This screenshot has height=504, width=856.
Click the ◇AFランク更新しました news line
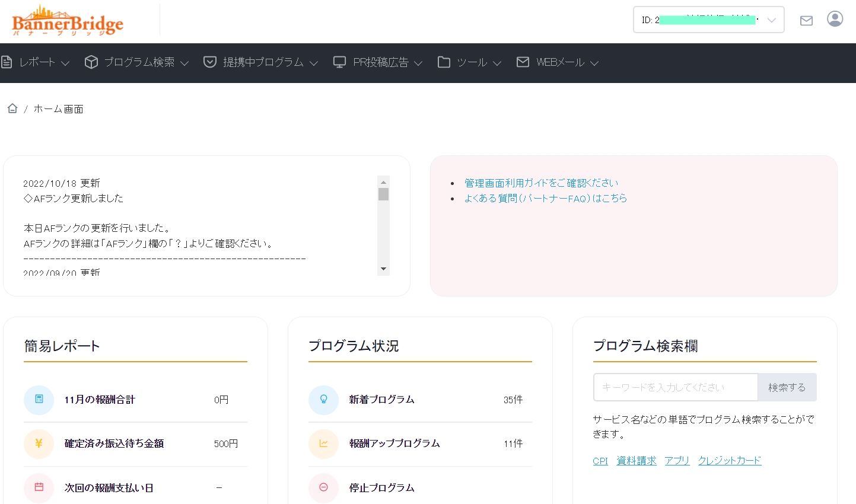pyautogui.click(x=74, y=199)
